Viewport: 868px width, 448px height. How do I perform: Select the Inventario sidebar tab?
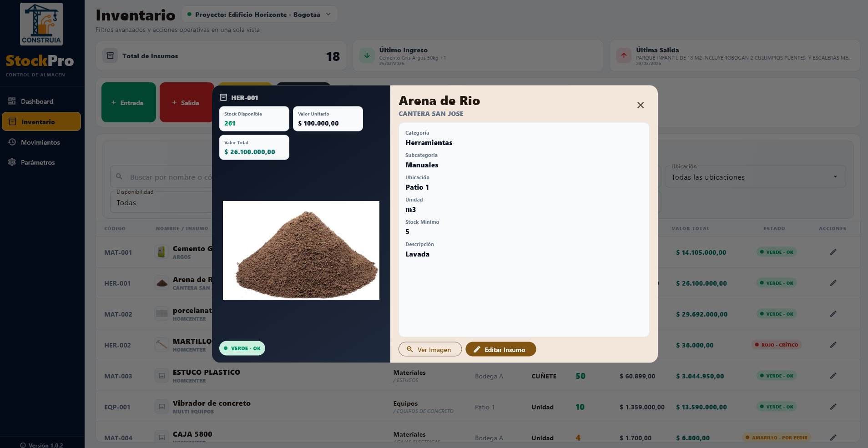[41, 122]
